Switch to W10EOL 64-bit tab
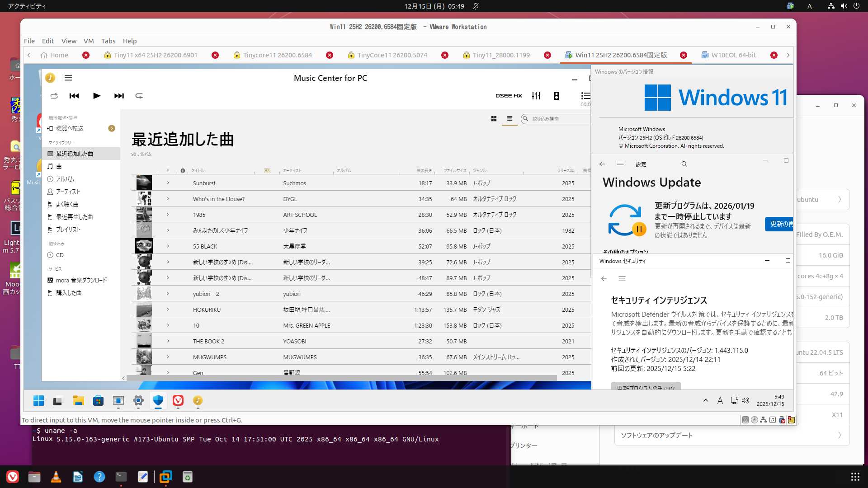 coord(733,55)
